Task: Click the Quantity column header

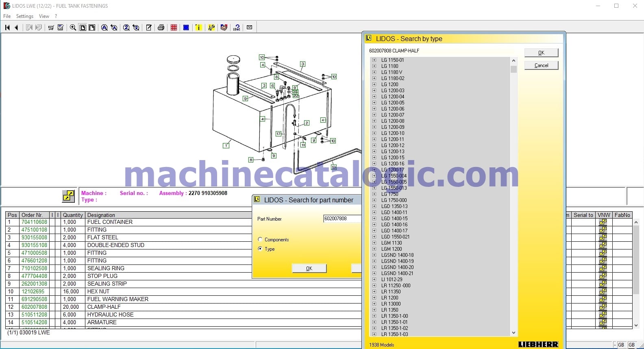Action: [x=73, y=215]
